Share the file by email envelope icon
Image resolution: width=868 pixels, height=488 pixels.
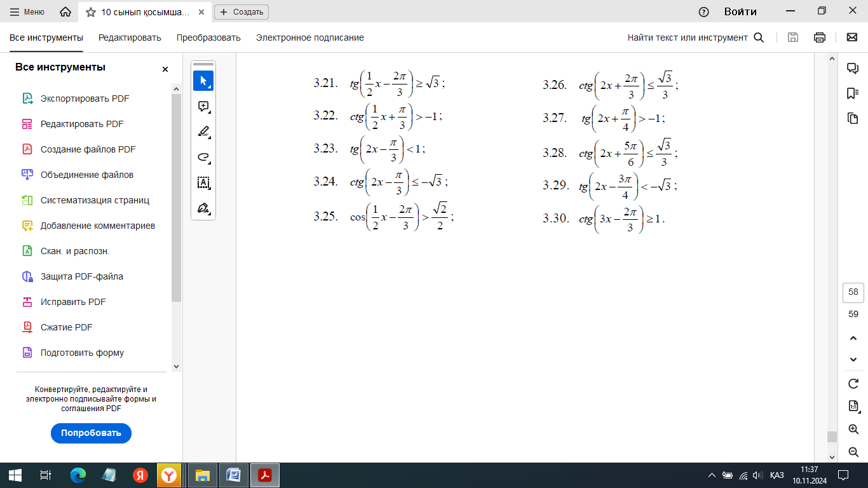[x=852, y=37]
